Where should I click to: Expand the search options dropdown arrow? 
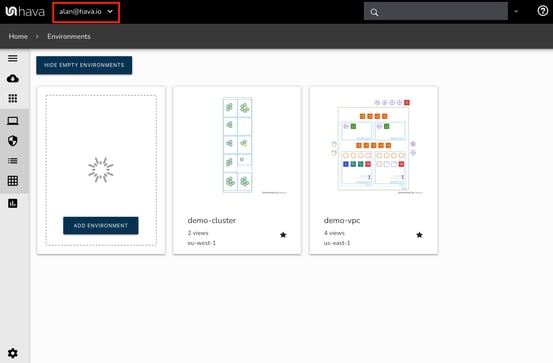coord(516,11)
